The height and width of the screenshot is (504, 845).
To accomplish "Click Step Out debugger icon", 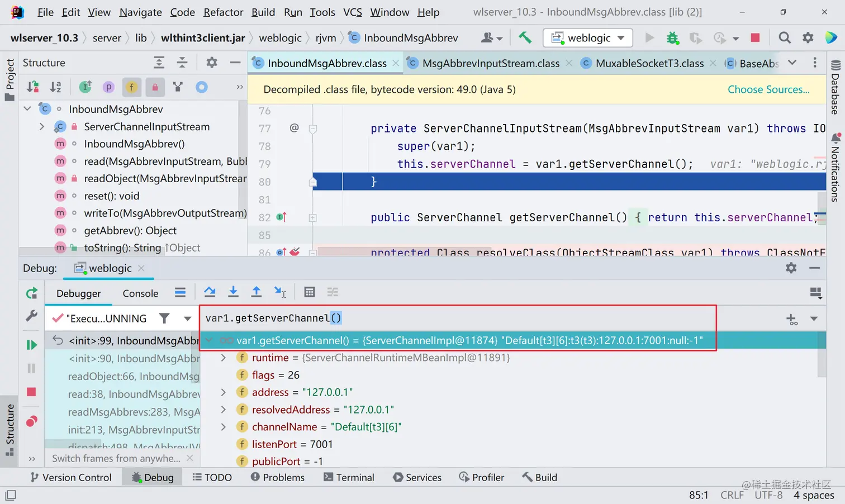I will click(256, 292).
